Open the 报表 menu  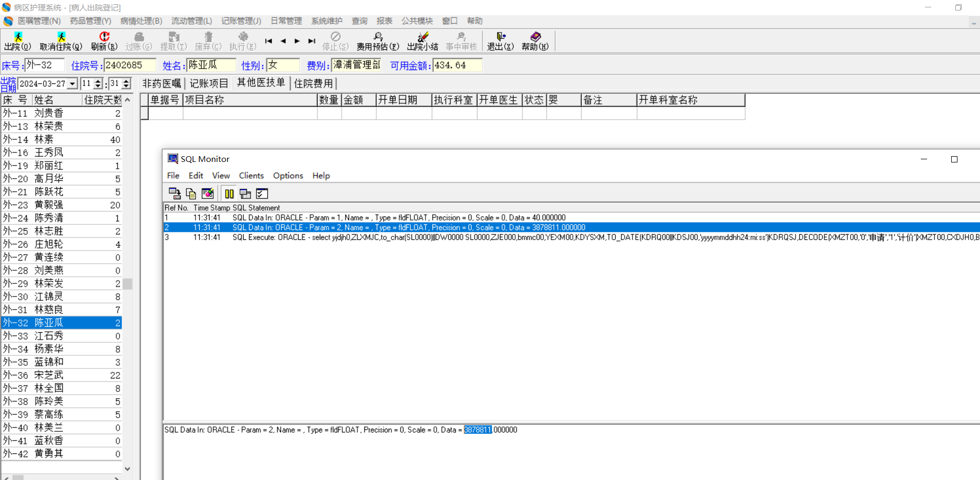point(384,21)
